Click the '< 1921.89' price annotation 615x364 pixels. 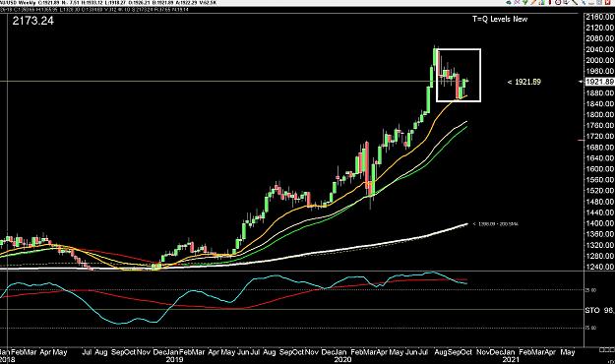point(524,82)
